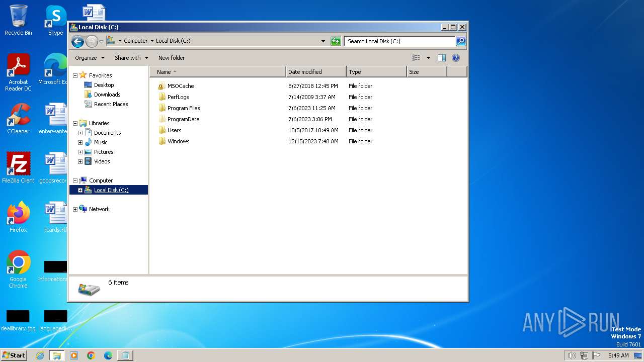Open Downloads under Favorites
The width and height of the screenshot is (644, 362).
point(107,95)
